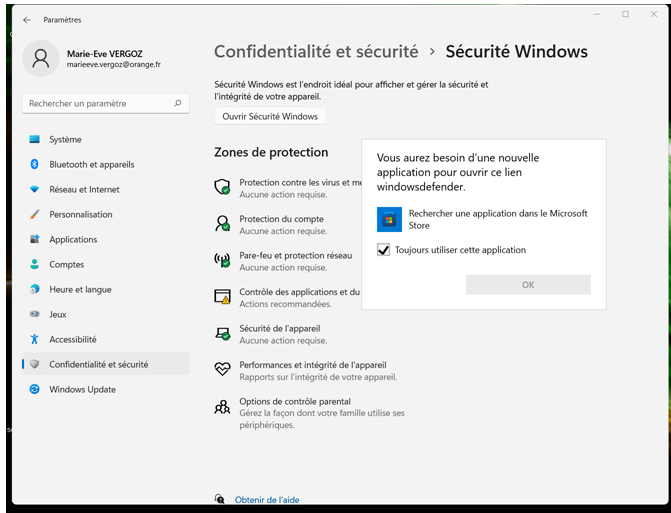671x513 pixels.
Task: Click the Personnalisation brush icon
Action: click(34, 214)
